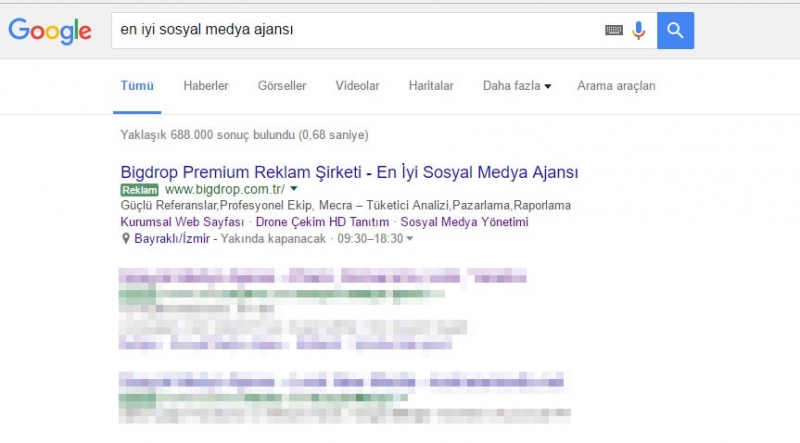Open Arama araçları search tools
The height and width of the screenshot is (443, 800).
616,86
